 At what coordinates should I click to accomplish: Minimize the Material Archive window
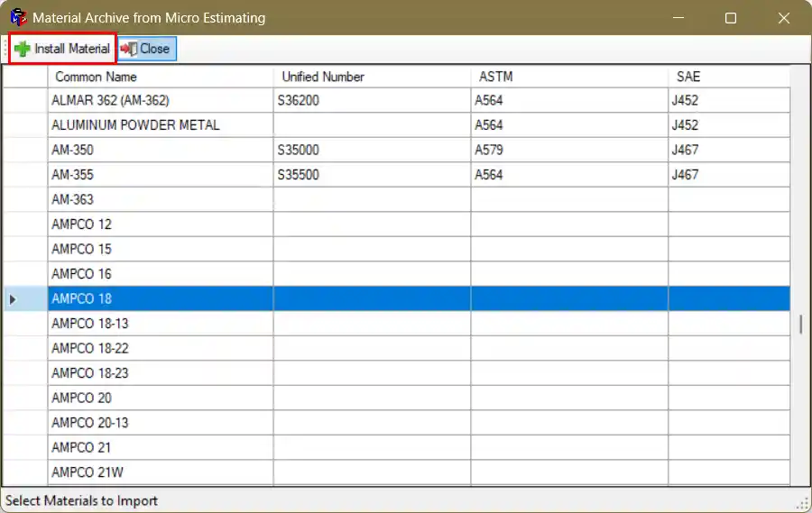pyautogui.click(x=678, y=18)
